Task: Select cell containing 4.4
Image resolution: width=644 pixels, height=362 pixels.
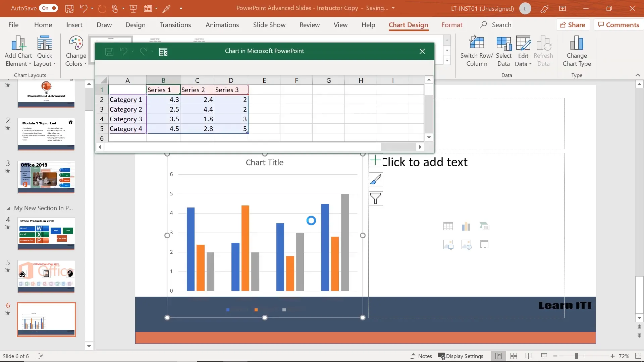Action: (x=197, y=109)
